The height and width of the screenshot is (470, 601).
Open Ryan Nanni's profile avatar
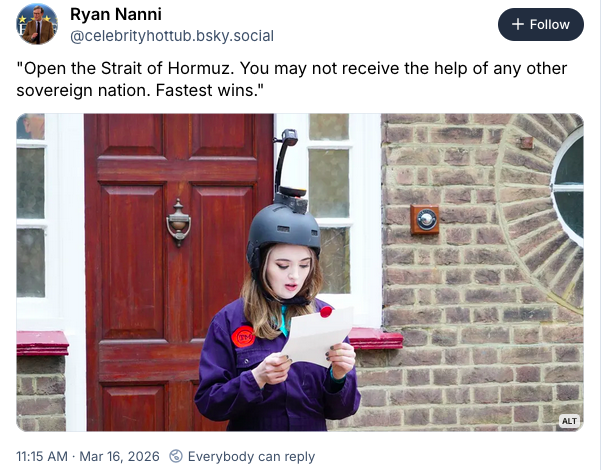pos(37,24)
